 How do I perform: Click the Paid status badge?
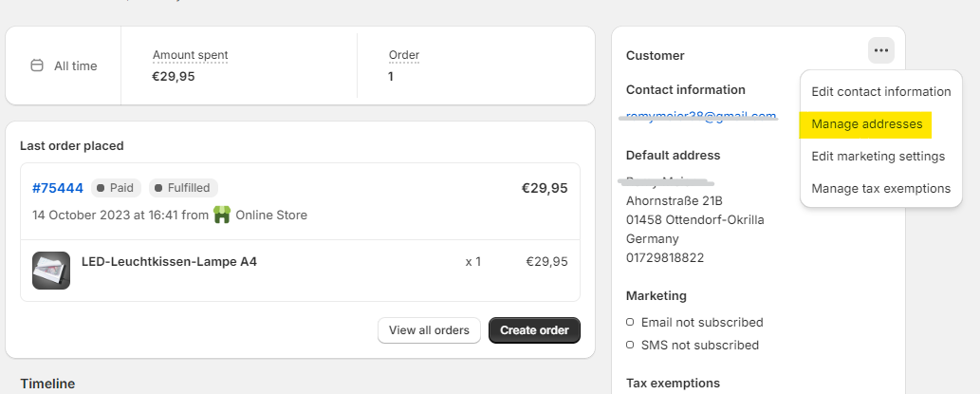115,188
